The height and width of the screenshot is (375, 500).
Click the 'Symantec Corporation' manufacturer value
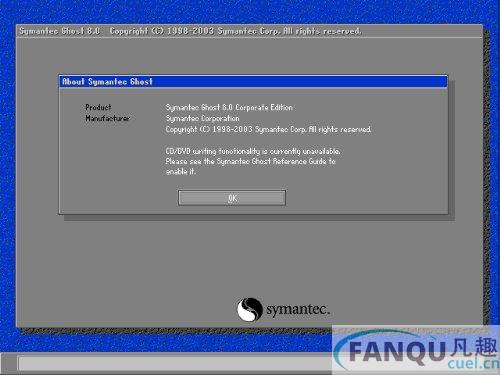(202, 118)
